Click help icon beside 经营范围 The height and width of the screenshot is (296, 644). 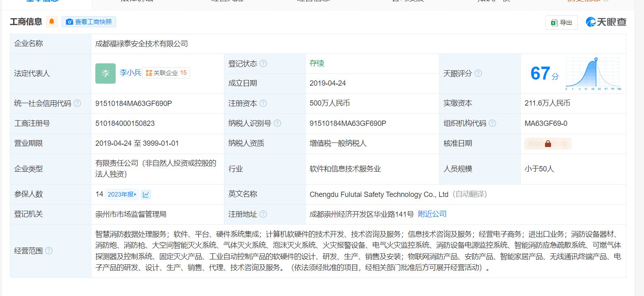point(49,251)
